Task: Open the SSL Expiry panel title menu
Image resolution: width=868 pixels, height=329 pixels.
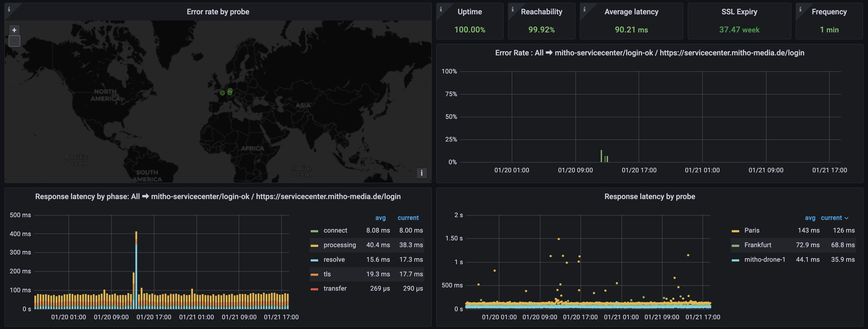Action: click(739, 12)
